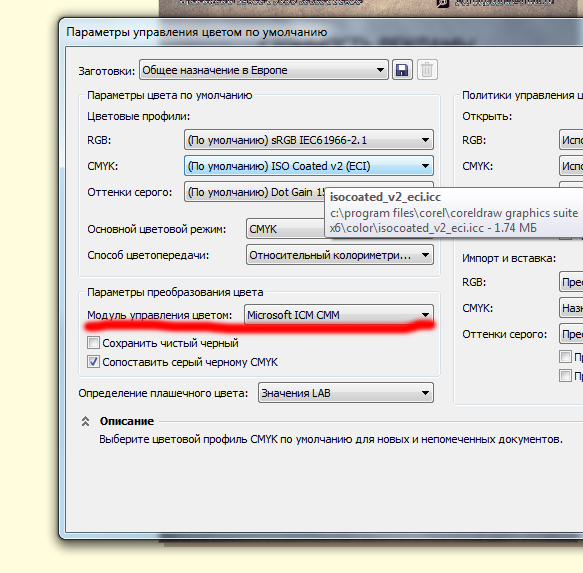The image size is (583, 573).
Task: Open Оттенки серого dropdown under Импорт и вставка
Action: click(x=571, y=334)
